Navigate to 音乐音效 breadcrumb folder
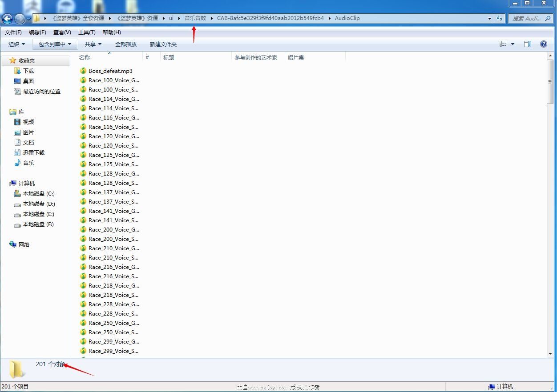Viewport: 557px width, 392px height. pos(195,18)
